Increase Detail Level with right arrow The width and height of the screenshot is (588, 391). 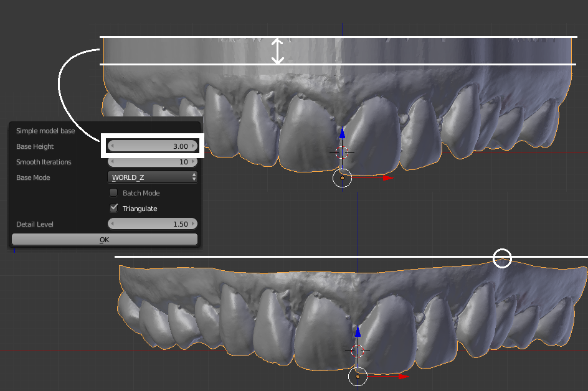tap(192, 224)
